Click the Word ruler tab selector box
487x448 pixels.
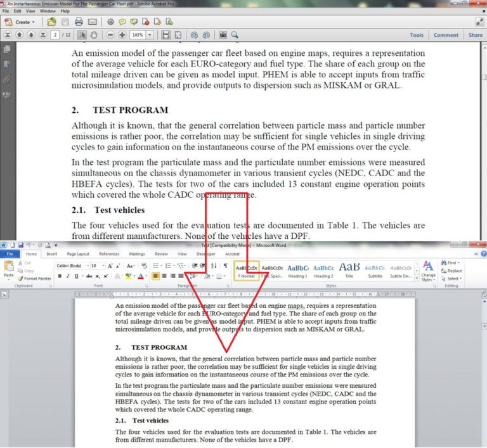[4, 294]
